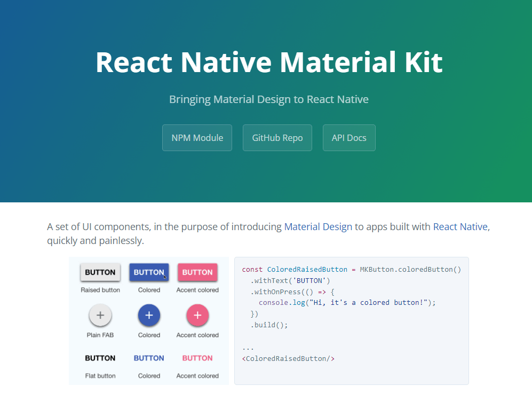Click the console.log string in the snippet
532x409 pixels.
click(369, 302)
